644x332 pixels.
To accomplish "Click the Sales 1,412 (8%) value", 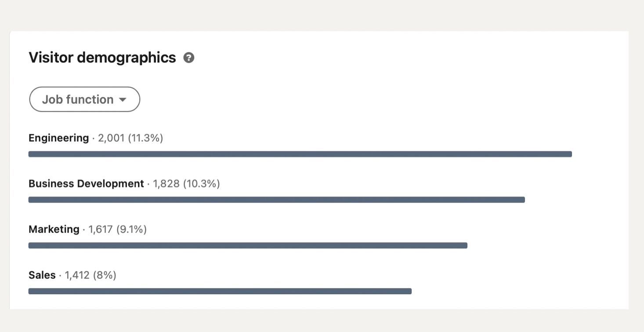I will [x=90, y=275].
